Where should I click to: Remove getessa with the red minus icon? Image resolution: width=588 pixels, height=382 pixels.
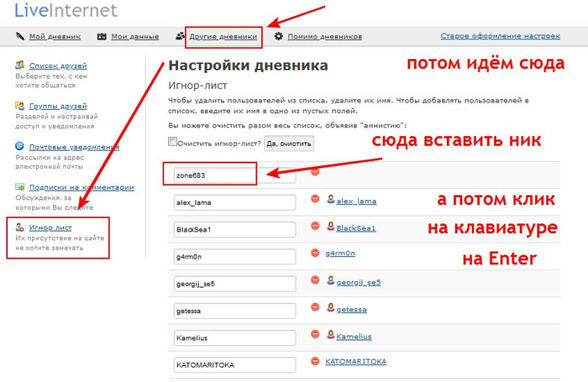315,307
